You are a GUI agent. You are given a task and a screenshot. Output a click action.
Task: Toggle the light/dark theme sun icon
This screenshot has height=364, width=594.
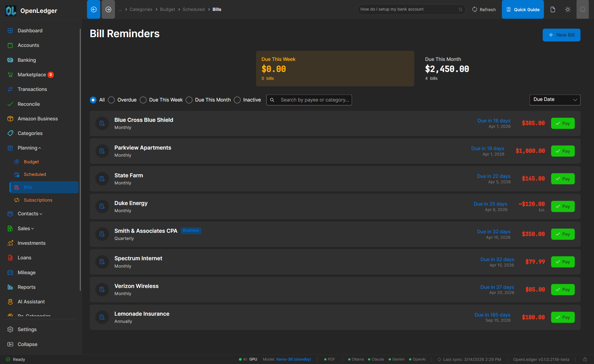point(568,9)
